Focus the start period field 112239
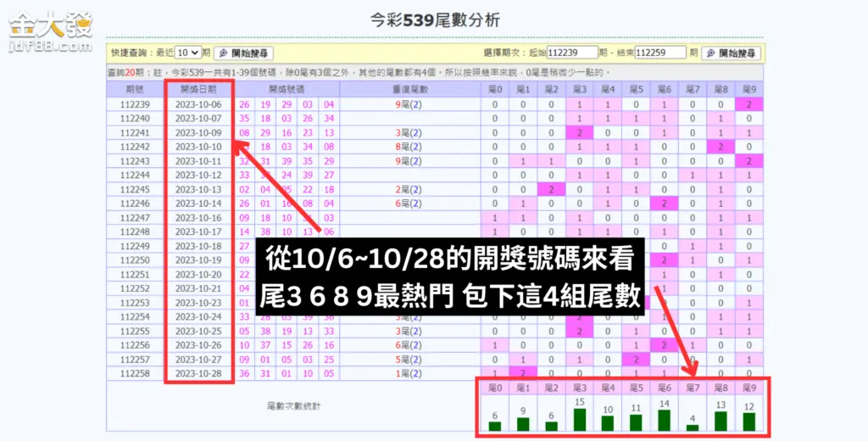This screenshot has height=441, width=868. click(572, 53)
